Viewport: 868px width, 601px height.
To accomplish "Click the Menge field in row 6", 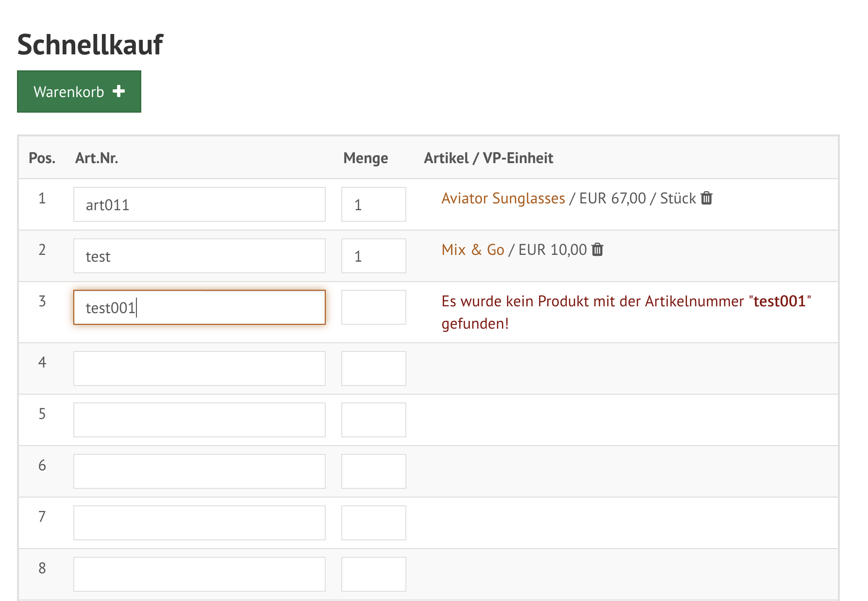I will click(x=373, y=471).
